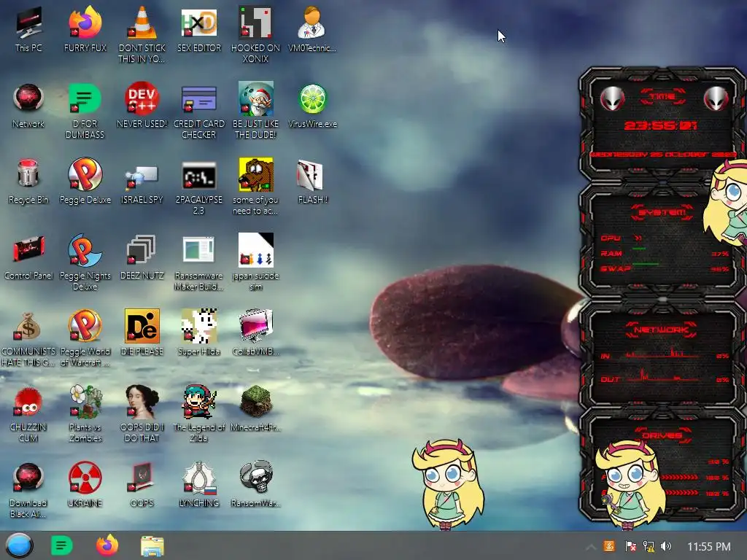
Task: Open the red-X flag tray icon
Action: 630,546
